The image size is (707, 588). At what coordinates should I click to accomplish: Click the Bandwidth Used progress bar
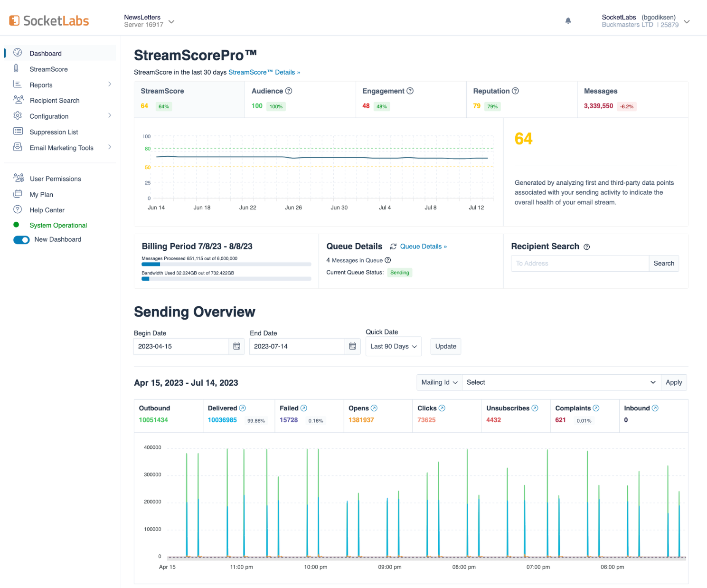pos(226,279)
